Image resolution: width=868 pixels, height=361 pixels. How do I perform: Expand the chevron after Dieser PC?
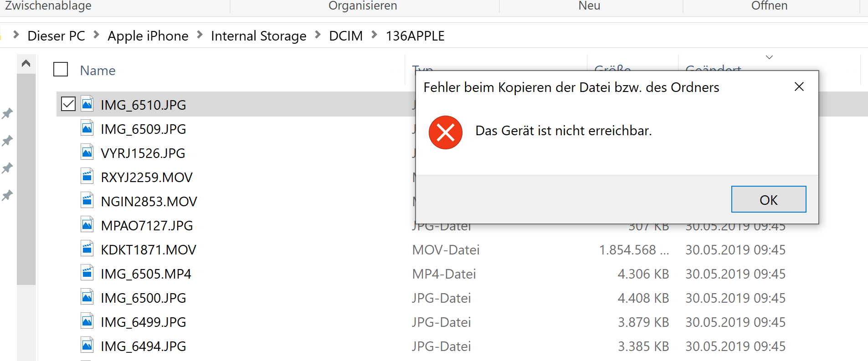[x=96, y=35]
